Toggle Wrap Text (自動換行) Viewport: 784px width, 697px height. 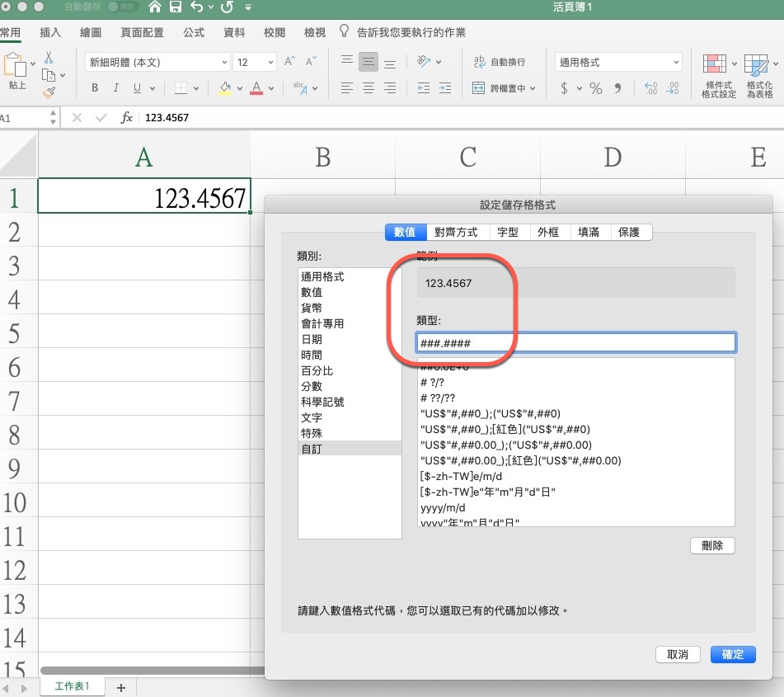(500, 62)
